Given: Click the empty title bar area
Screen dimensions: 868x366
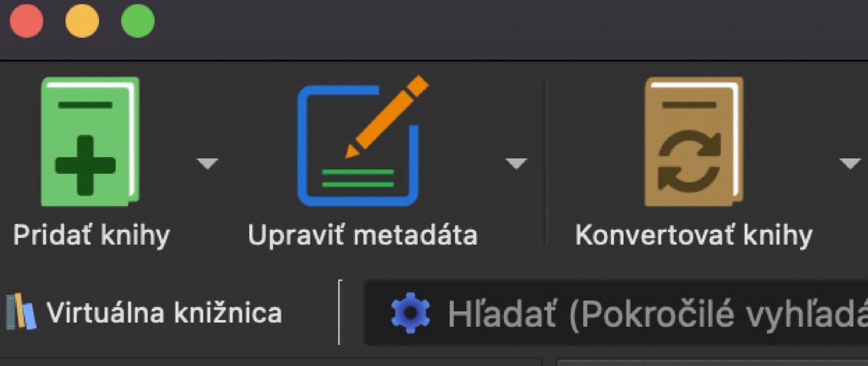Looking at the screenshot, I should point(509,29).
